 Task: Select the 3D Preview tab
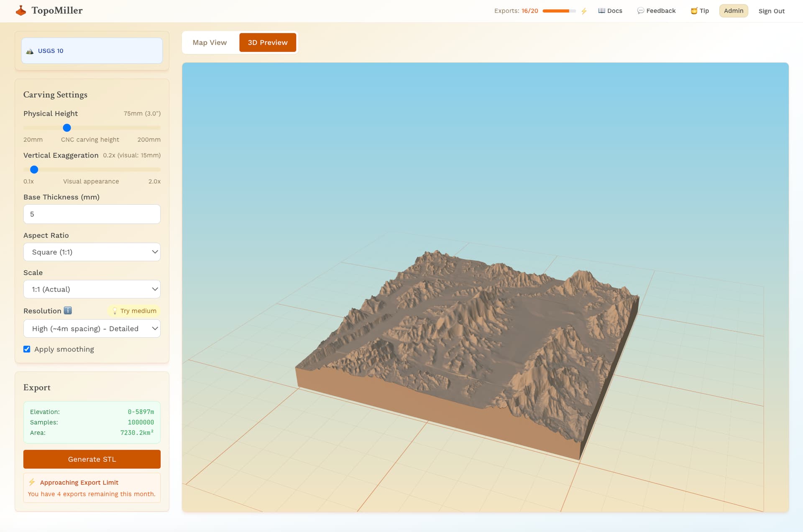pos(268,43)
